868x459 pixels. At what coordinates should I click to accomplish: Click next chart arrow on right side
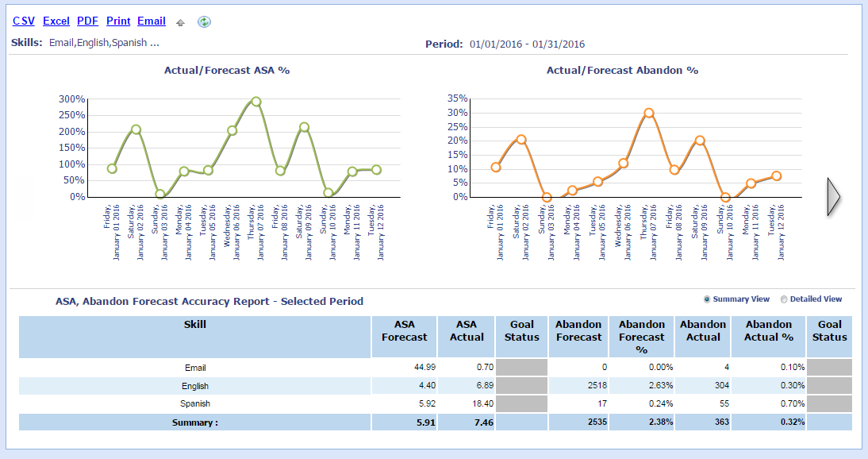833,196
